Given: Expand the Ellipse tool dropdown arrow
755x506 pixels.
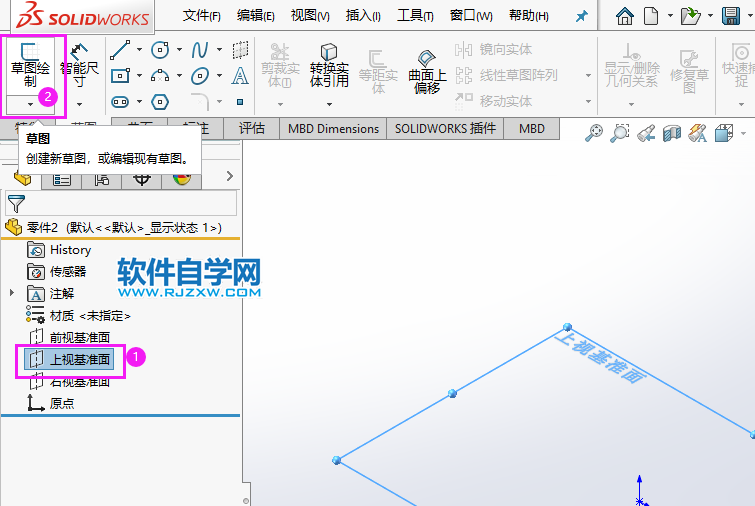Looking at the screenshot, I should (220, 76).
